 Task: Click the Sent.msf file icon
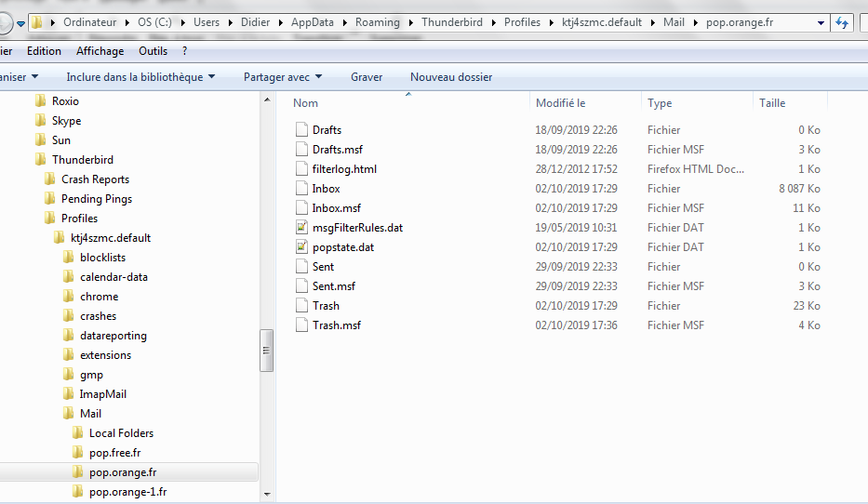[x=301, y=286]
